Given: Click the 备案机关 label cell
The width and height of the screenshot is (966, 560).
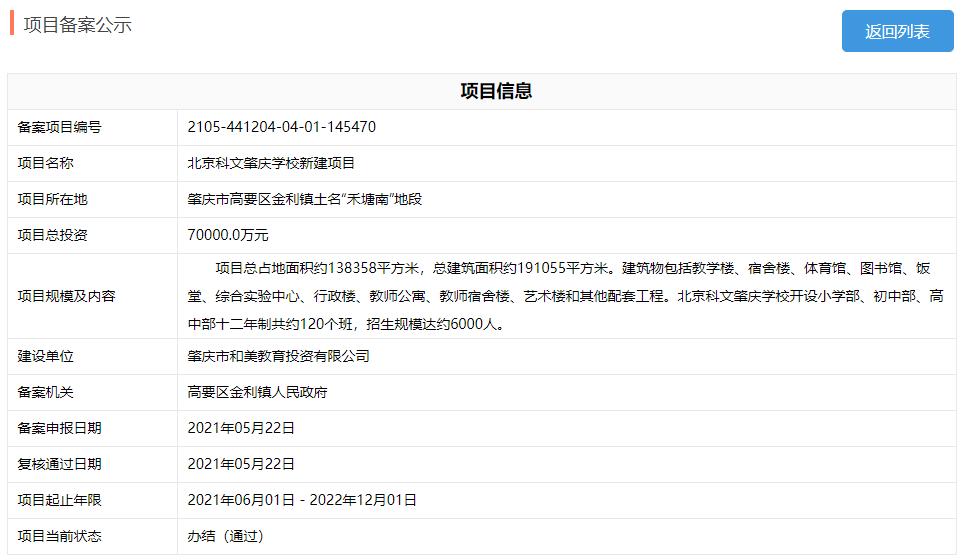Looking at the screenshot, I should [92, 392].
